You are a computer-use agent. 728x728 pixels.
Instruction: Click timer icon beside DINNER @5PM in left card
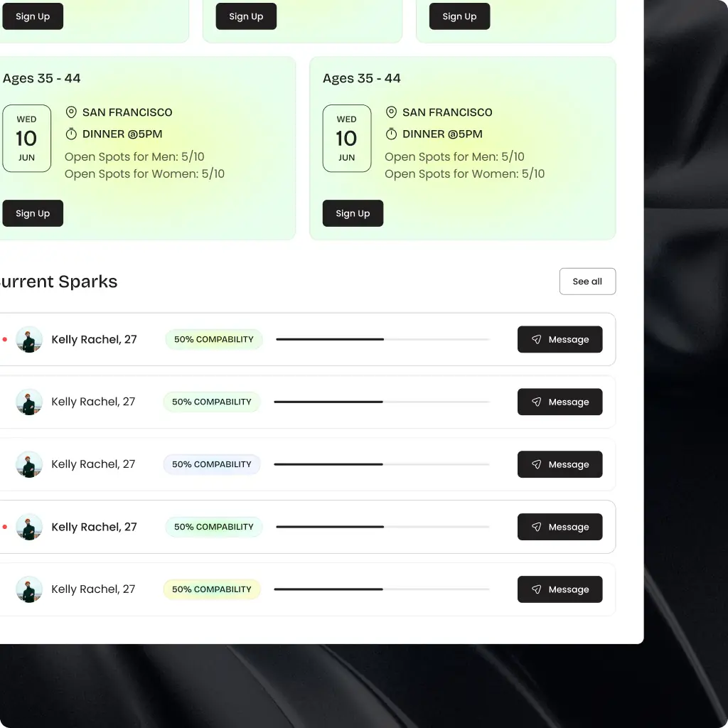click(71, 134)
